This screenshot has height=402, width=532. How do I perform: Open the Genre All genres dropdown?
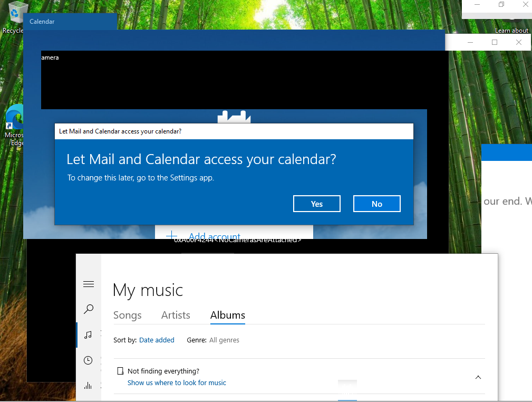click(x=224, y=340)
